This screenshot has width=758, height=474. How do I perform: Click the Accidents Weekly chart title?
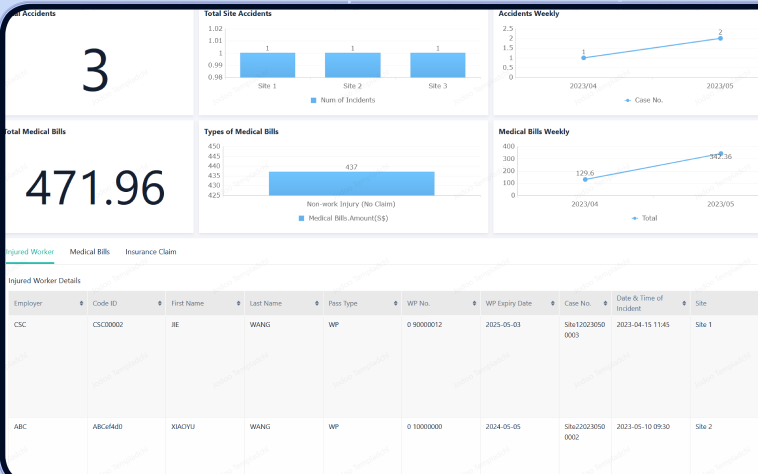click(529, 14)
